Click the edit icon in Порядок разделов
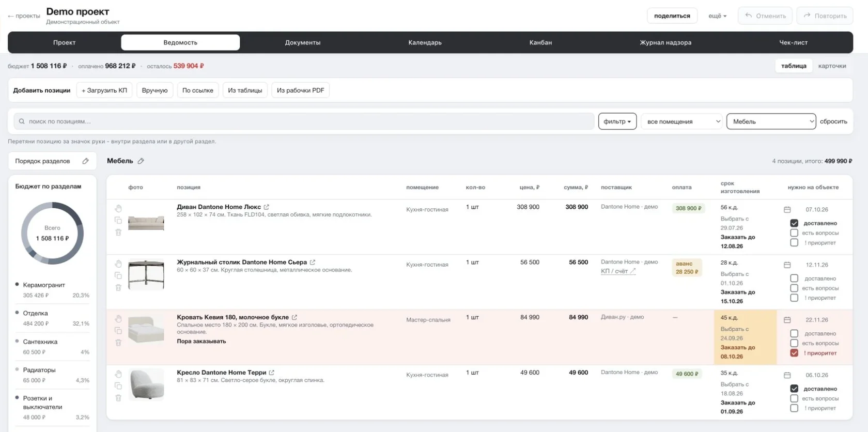Viewport: 868px width, 432px height. 86,161
